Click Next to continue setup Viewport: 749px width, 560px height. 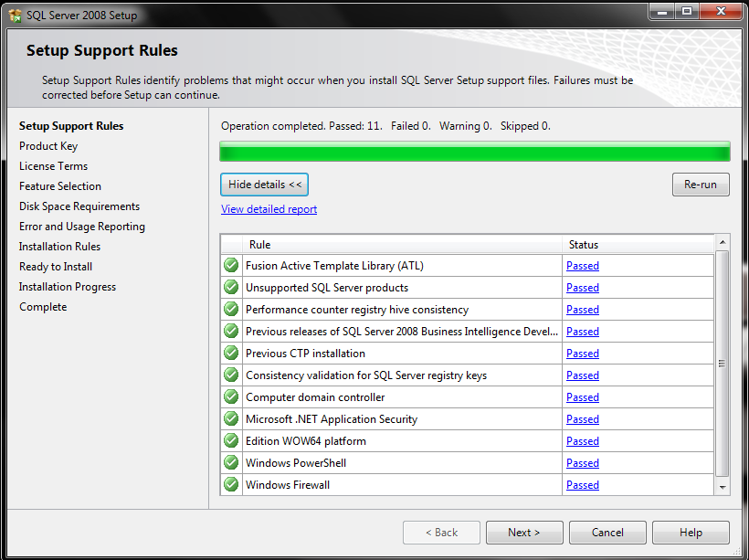[524, 533]
